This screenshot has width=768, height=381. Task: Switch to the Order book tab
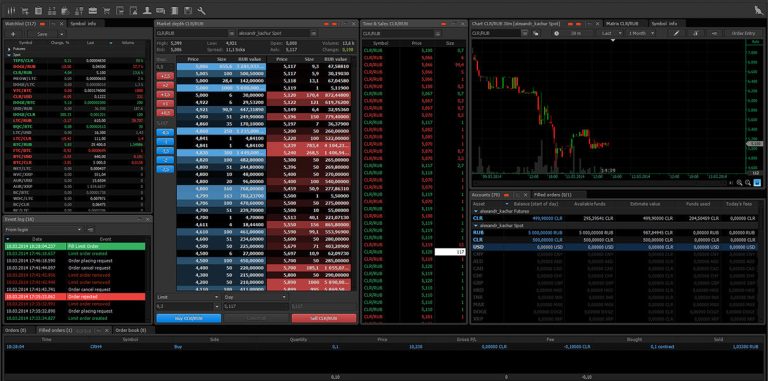[130, 330]
